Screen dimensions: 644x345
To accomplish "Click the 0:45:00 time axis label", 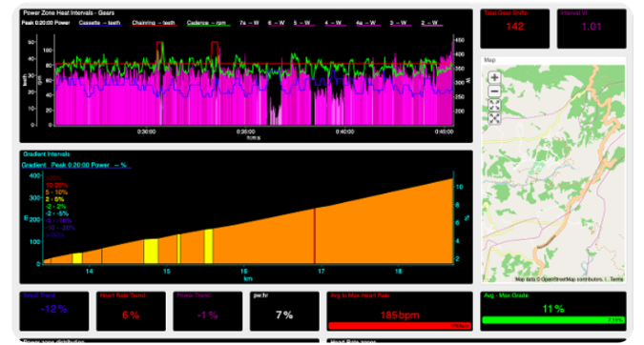I will (444, 132).
